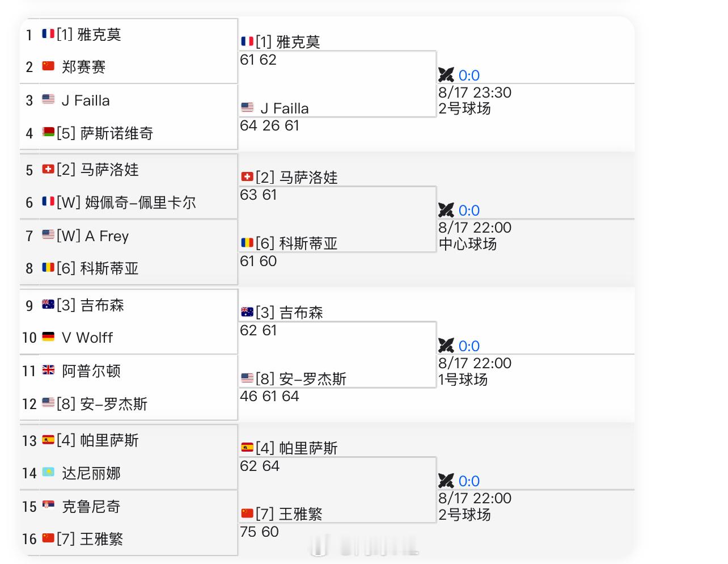
Task: Click the German flag beside V Wolff
Action: point(48,337)
